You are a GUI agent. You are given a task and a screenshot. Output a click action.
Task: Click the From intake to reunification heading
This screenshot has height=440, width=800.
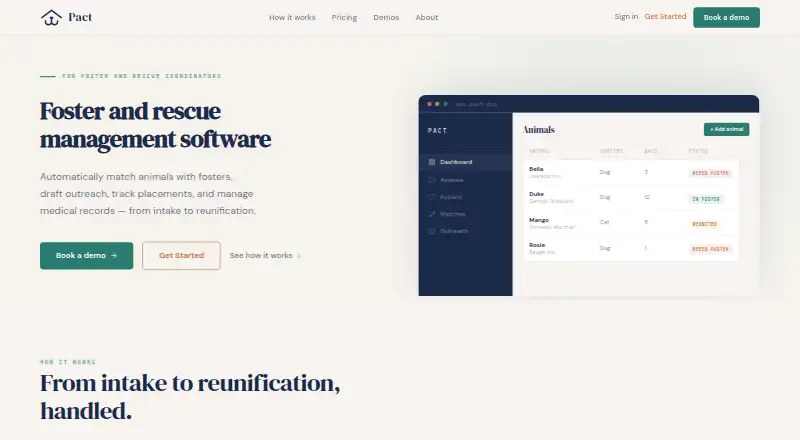190,397
